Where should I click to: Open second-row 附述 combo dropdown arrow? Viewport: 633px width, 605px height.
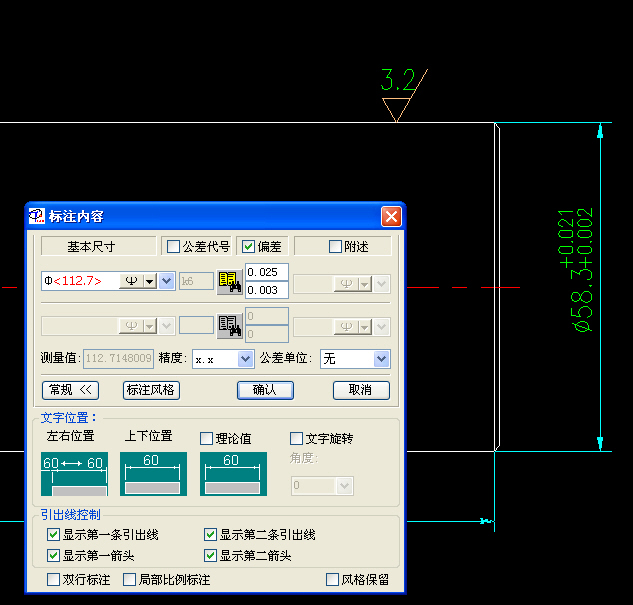click(x=381, y=327)
